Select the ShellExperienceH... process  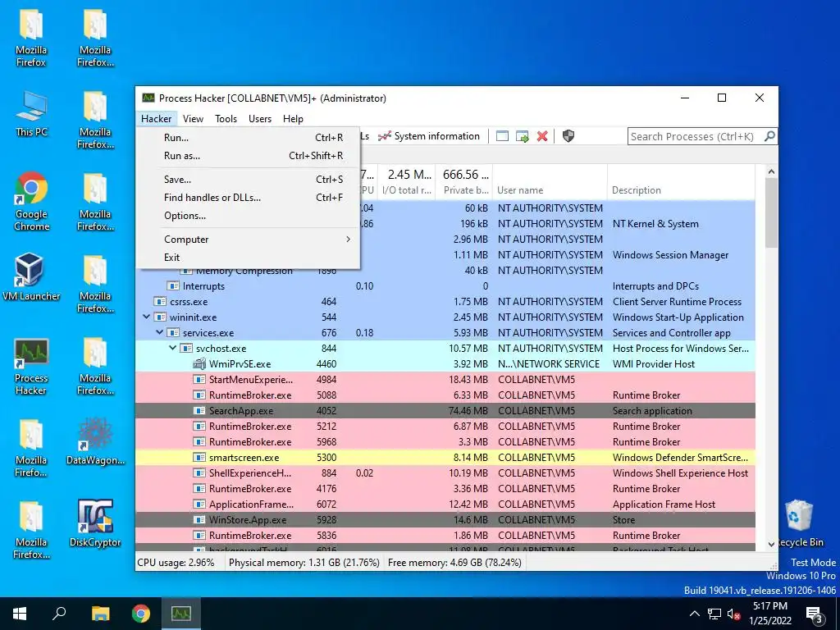pos(445,472)
